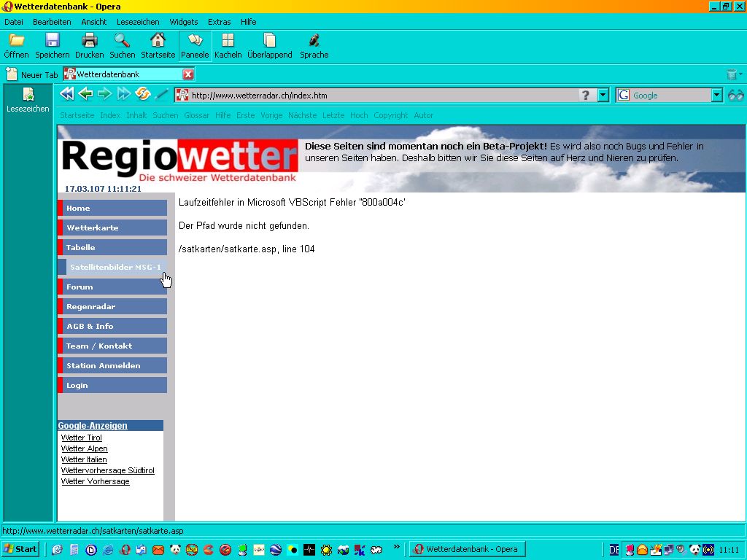The width and height of the screenshot is (747, 560).
Task: Open the Wetter Alpen ad link
Action: click(x=85, y=448)
